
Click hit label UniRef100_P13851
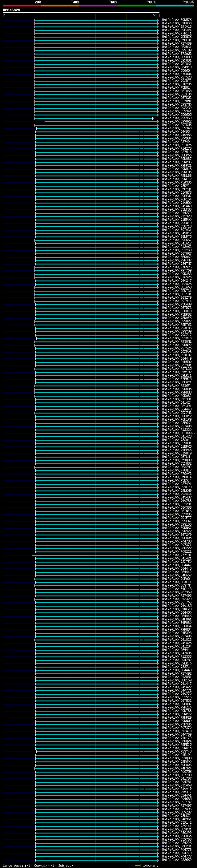click(x=177, y=677)
